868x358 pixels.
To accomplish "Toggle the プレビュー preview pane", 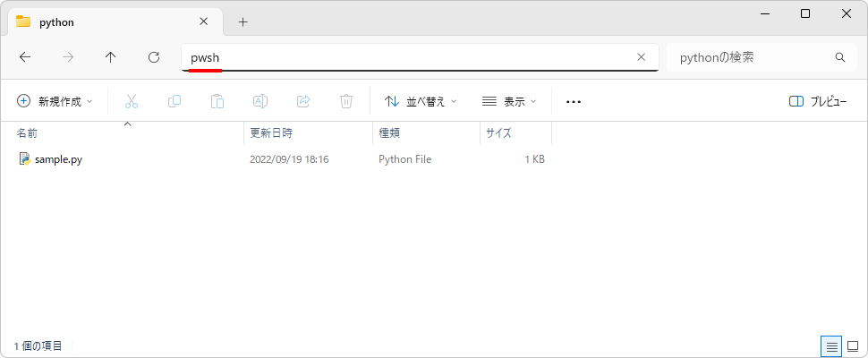I will (818, 101).
